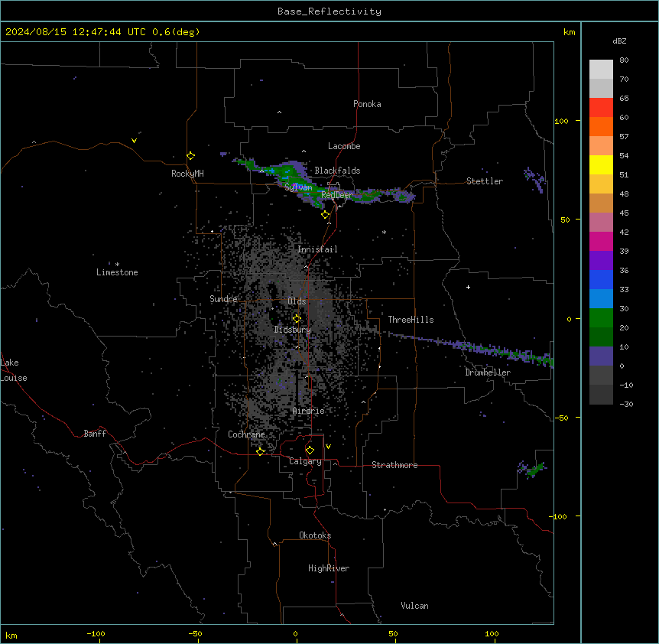Click the Drumheller label
This screenshot has width=659, height=644.
pos(488,372)
